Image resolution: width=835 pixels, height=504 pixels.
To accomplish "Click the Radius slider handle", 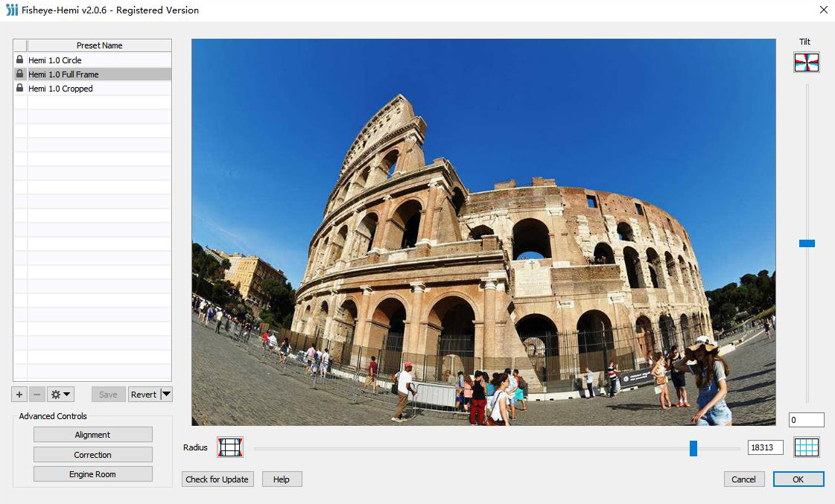I will tap(693, 448).
